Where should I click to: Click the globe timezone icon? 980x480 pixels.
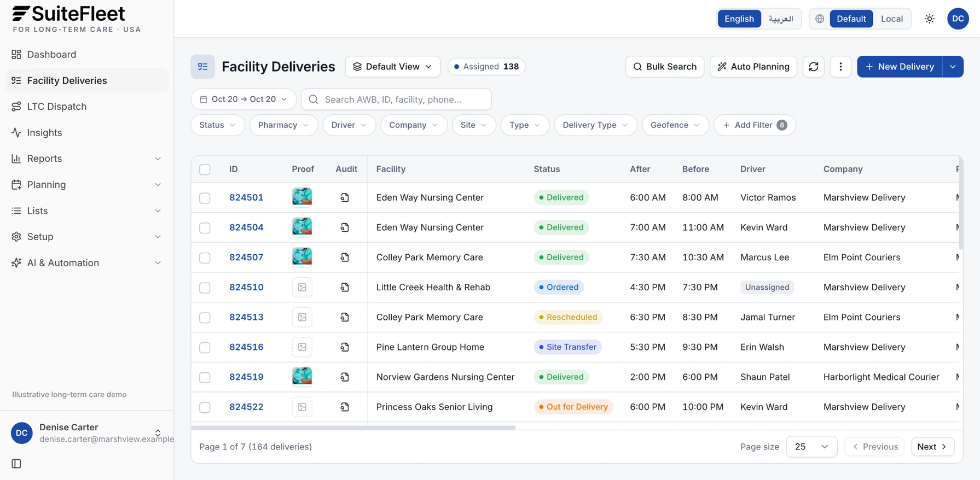[820, 19]
